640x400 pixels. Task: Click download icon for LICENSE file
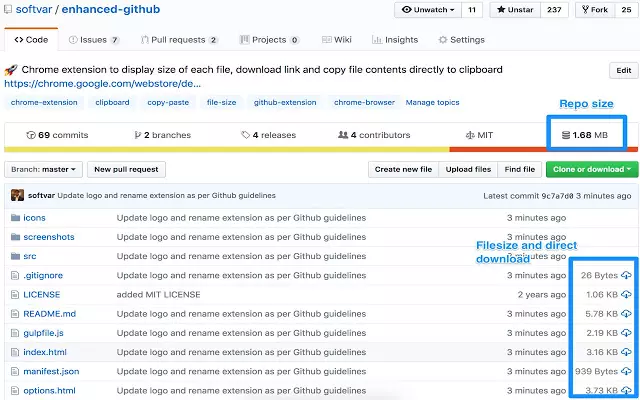[x=626, y=294]
